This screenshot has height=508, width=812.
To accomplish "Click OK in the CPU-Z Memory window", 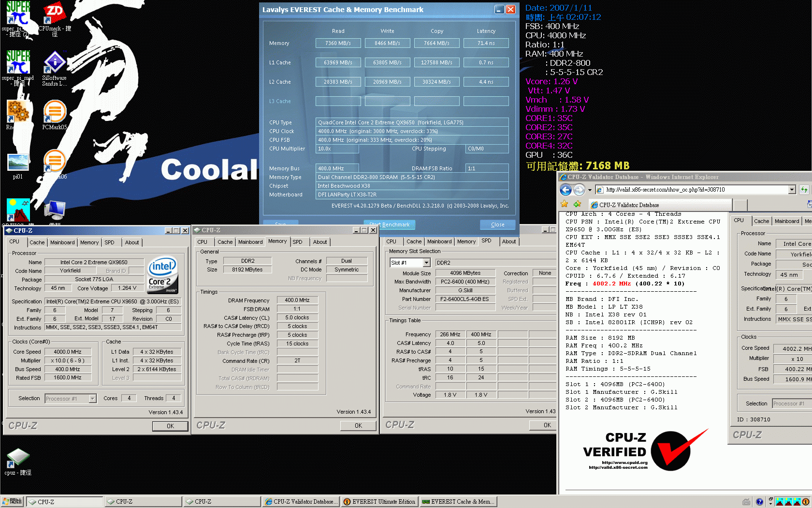I will point(358,425).
